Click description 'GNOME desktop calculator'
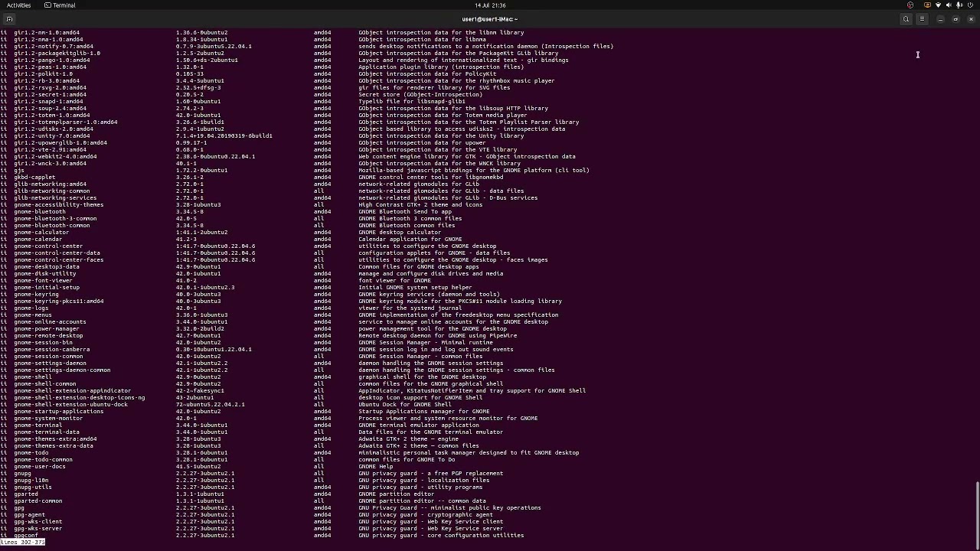The width and height of the screenshot is (980, 551). pos(400,233)
